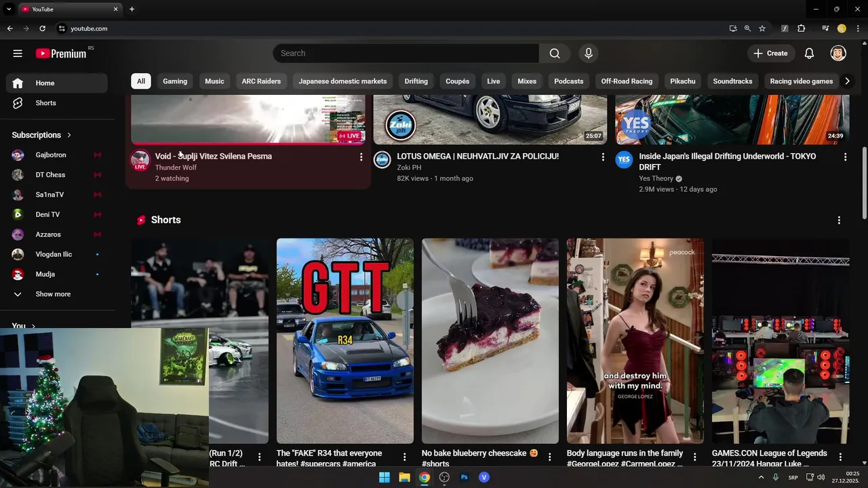
Task: Play the blueberry cheesecake short thumbnail
Action: [x=490, y=341]
